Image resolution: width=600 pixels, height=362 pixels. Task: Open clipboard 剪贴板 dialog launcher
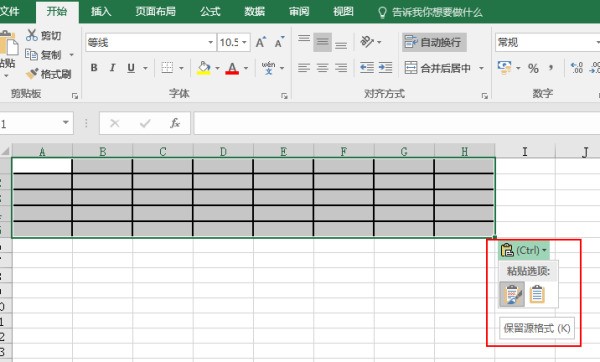[x=75, y=96]
